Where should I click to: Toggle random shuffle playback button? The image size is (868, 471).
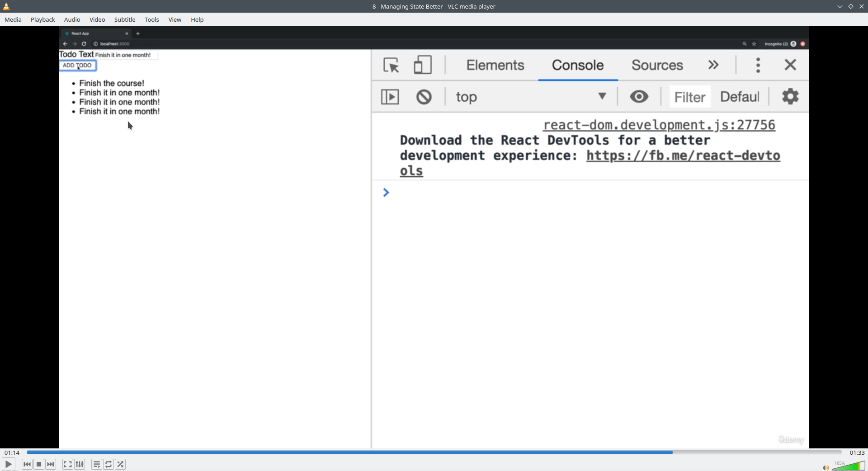point(120,464)
